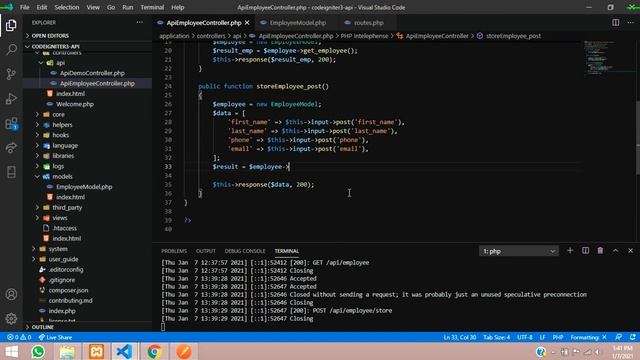This screenshot has height=360, width=640.
Task: Open the Selection menu
Action: click(67, 7)
